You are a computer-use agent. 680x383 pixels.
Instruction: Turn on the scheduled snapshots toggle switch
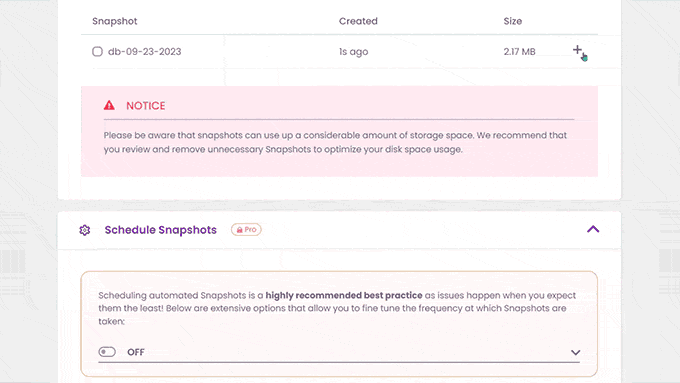click(x=107, y=352)
